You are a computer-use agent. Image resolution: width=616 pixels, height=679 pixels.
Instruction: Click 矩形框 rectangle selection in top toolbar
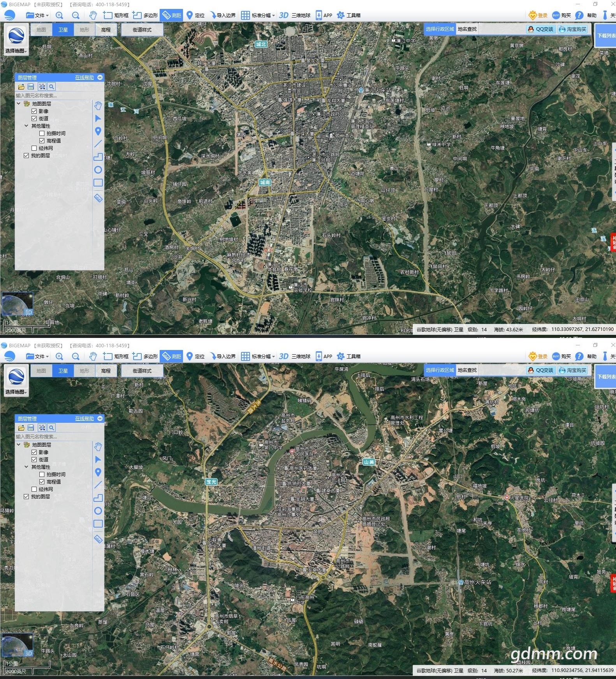click(x=116, y=15)
